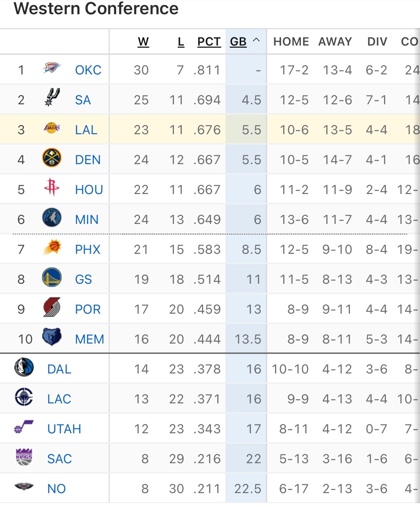Sort standings by PCT column
Screen dimensions: 420x507
point(209,42)
